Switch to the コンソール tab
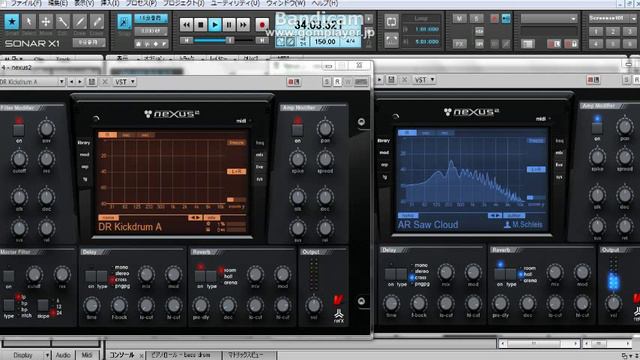This screenshot has height=360, width=640. tap(122, 355)
